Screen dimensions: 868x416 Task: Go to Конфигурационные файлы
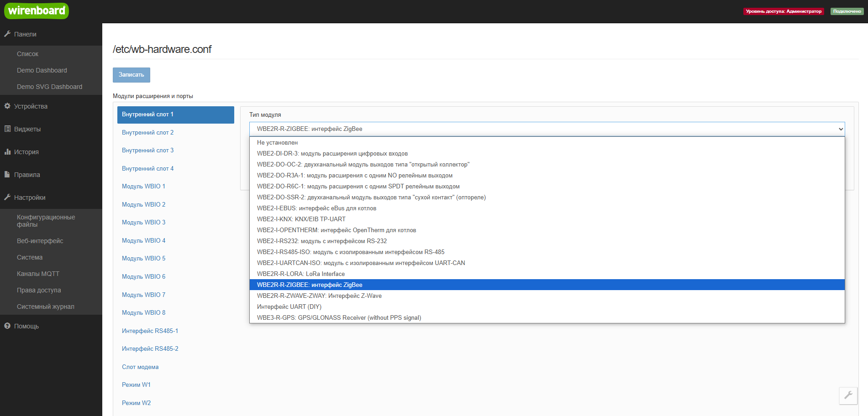coord(51,221)
